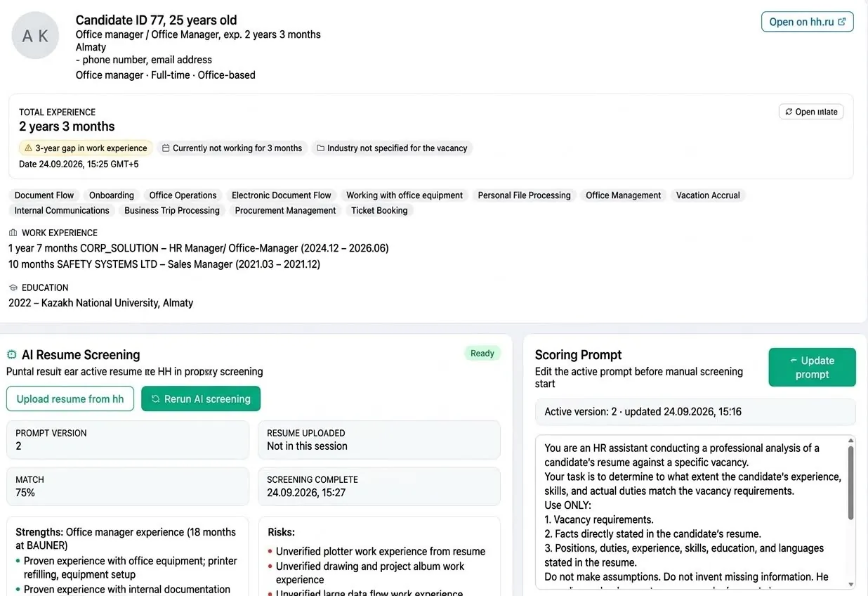Screen dimensions: 868x596
Task: Rerun AI screening
Action: (x=201, y=399)
